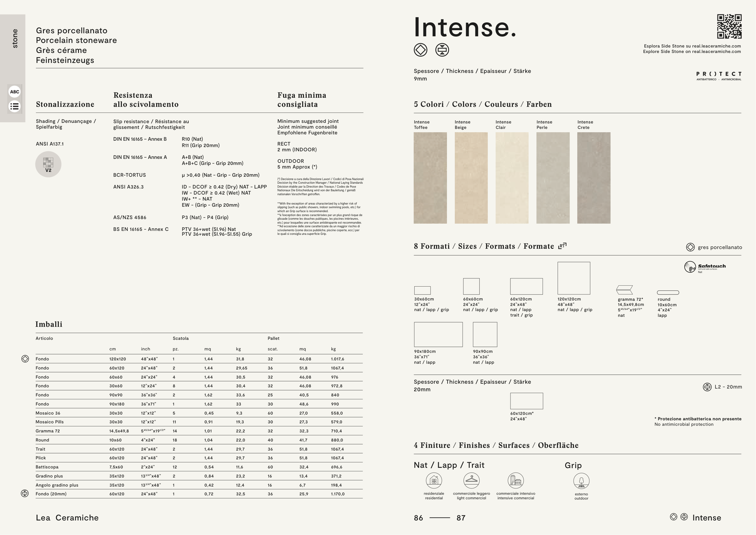Click the 90x180cm format thumbnail

coord(438,334)
